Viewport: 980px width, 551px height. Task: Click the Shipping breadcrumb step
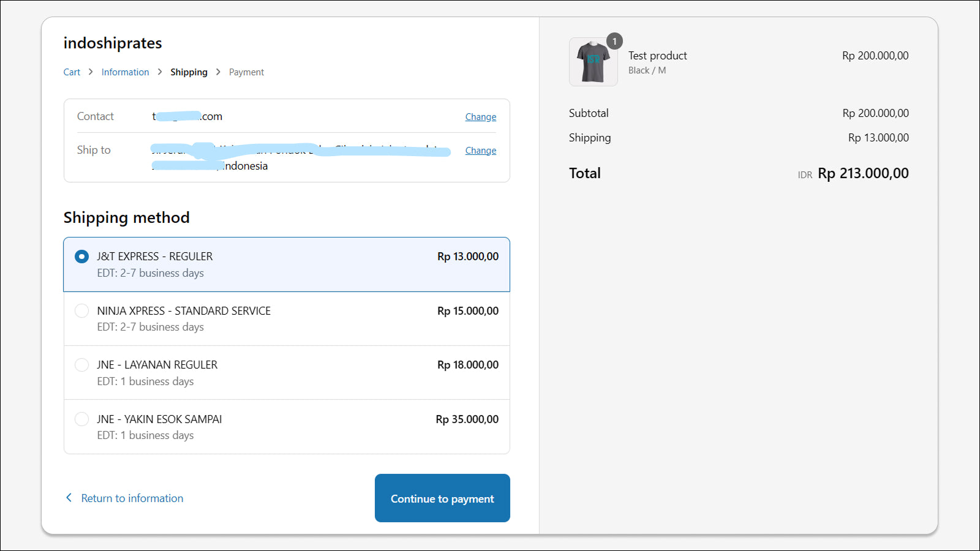tap(189, 72)
